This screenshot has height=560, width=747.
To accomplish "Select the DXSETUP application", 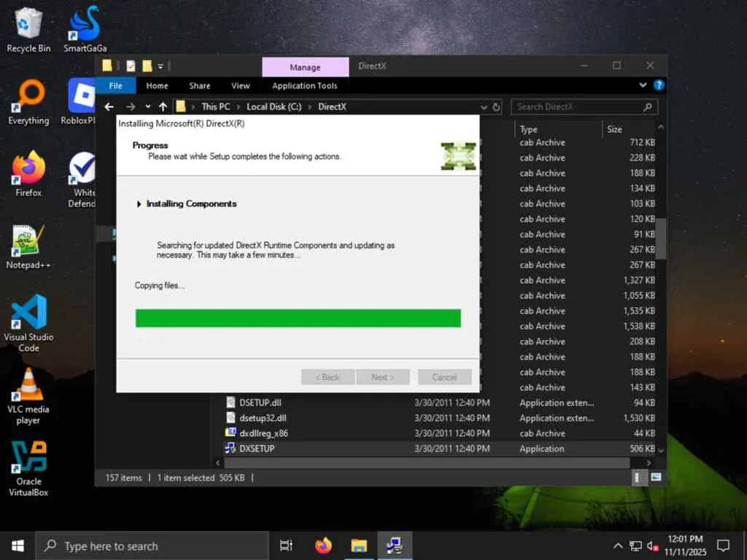I will tap(257, 448).
